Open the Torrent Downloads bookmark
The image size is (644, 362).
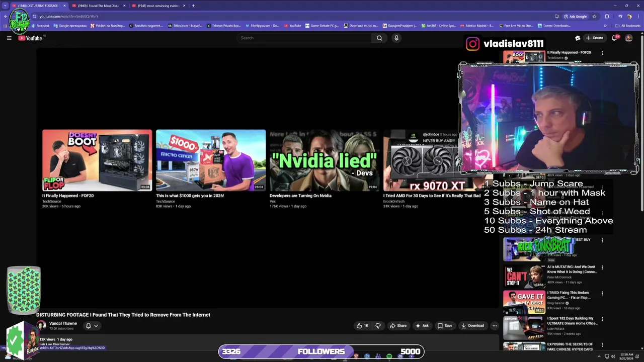tap(554, 26)
